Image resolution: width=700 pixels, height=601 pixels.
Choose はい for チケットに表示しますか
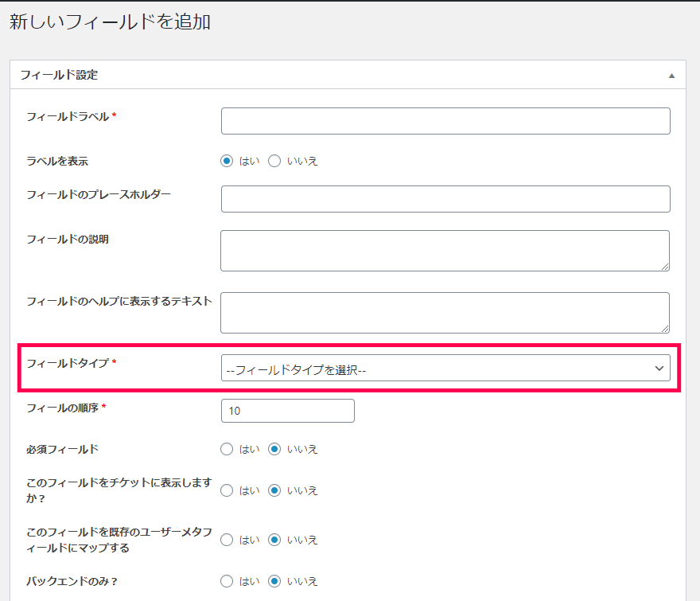(x=227, y=490)
